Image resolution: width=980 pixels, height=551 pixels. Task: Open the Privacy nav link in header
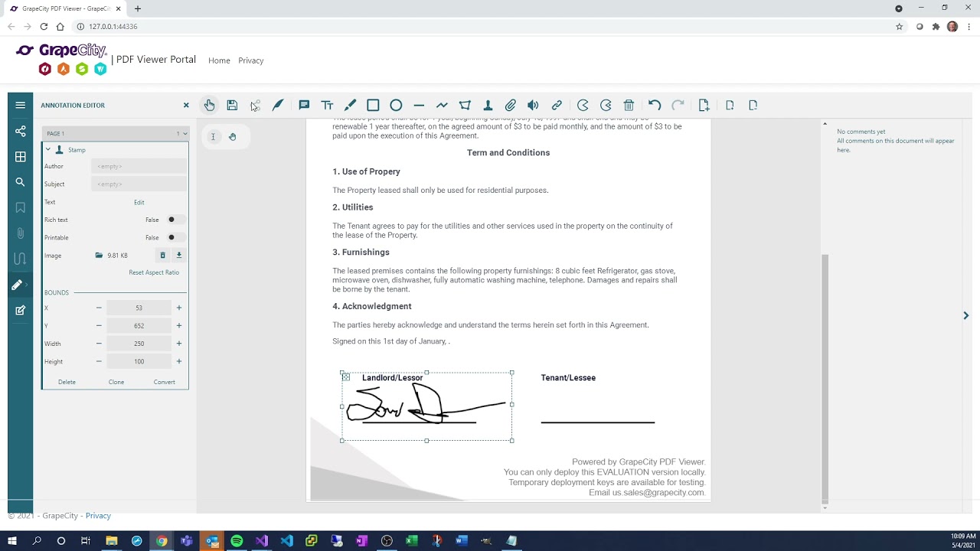click(251, 60)
